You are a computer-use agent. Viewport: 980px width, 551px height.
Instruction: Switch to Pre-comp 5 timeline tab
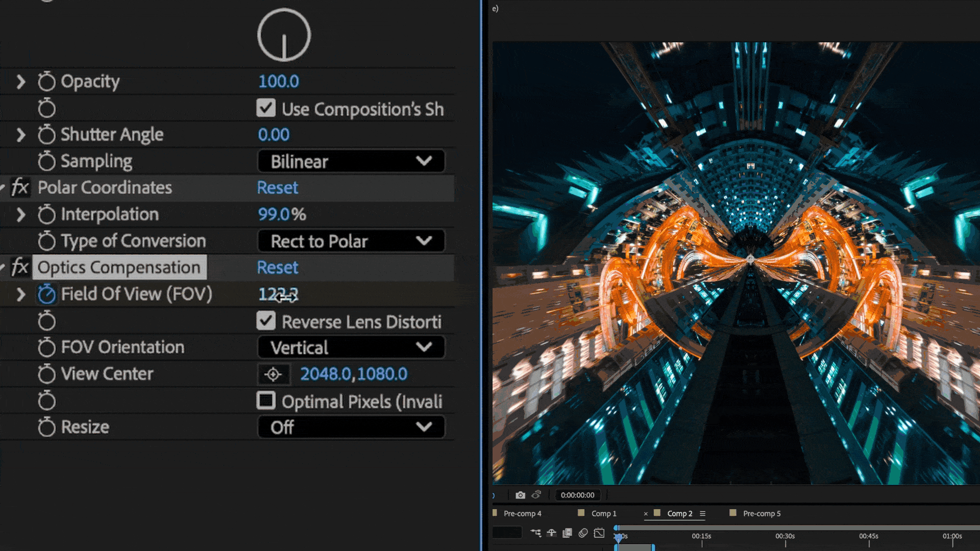point(762,513)
